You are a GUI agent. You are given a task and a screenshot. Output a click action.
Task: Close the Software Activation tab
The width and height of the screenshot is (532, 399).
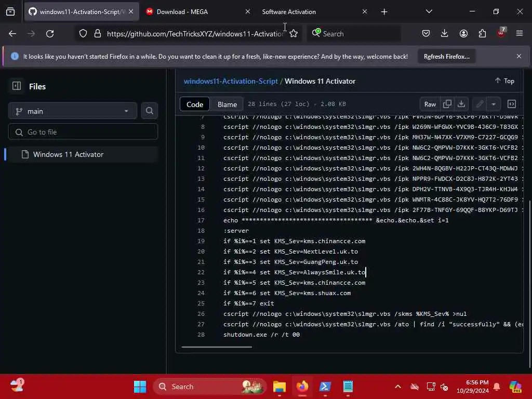click(x=365, y=12)
